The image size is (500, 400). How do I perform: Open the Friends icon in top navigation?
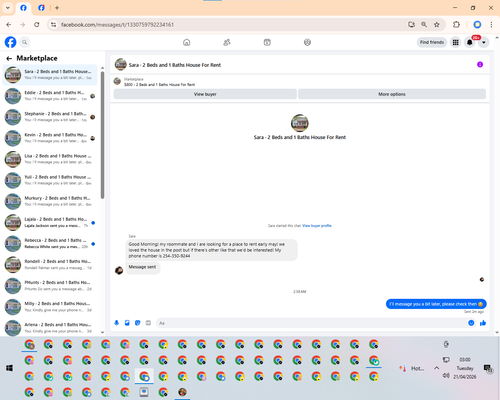click(227, 42)
